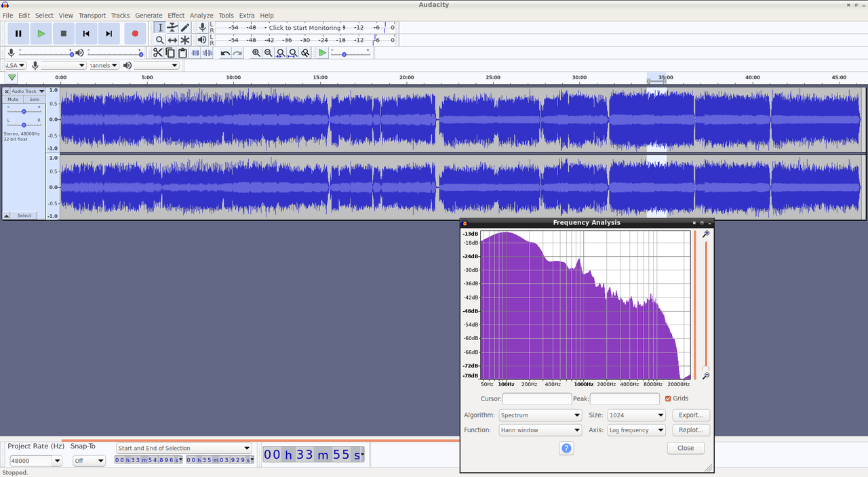Click the Cut scissors icon
The width and height of the screenshot is (868, 477).
tap(158, 53)
